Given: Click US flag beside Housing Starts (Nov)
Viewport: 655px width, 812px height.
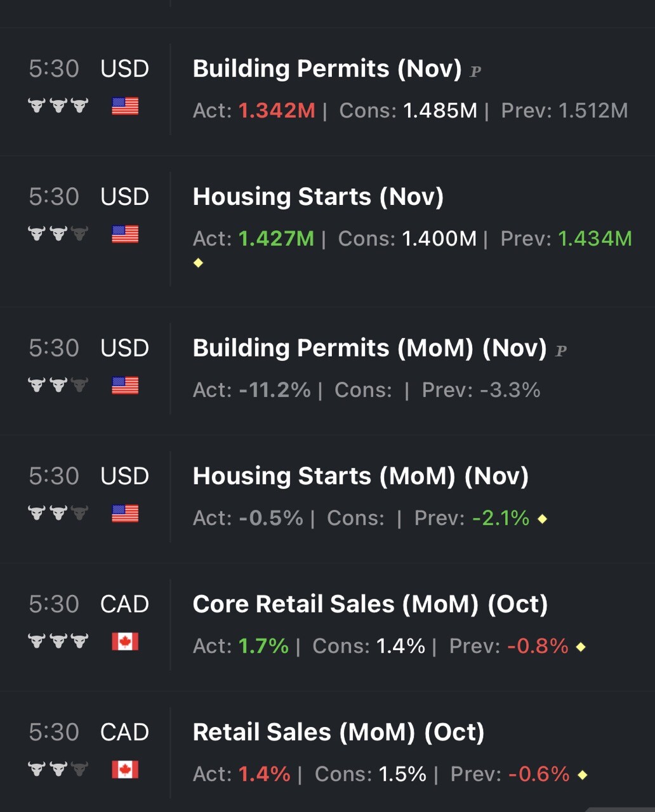Looking at the screenshot, I should pyautogui.click(x=125, y=234).
